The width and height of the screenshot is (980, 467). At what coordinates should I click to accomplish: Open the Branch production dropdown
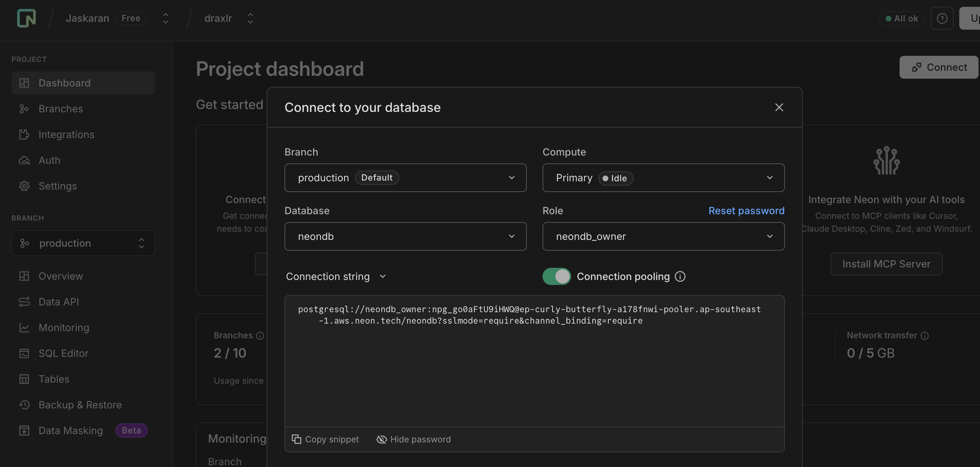pyautogui.click(x=405, y=178)
